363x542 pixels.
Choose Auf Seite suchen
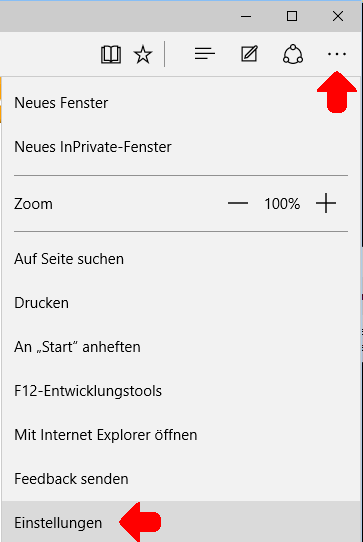click(x=181, y=259)
